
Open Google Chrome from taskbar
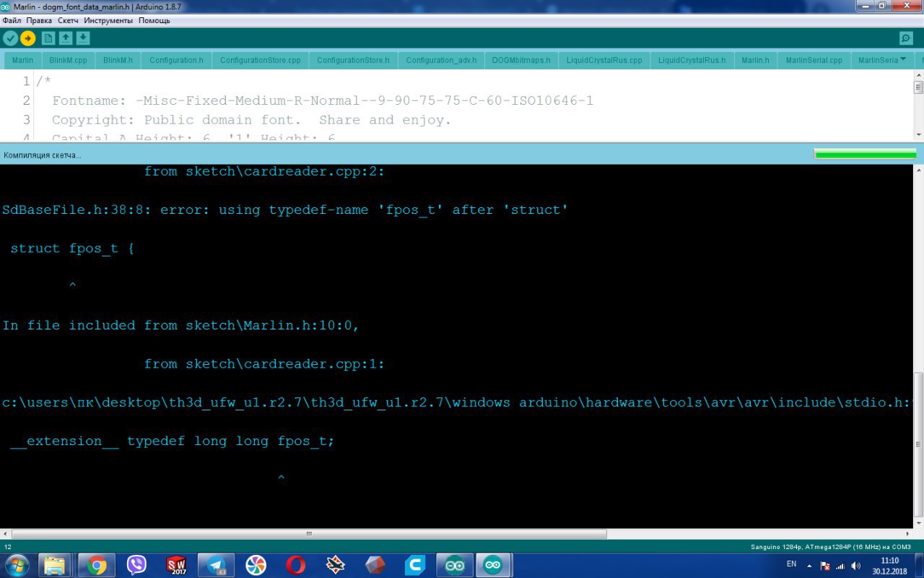click(97, 565)
